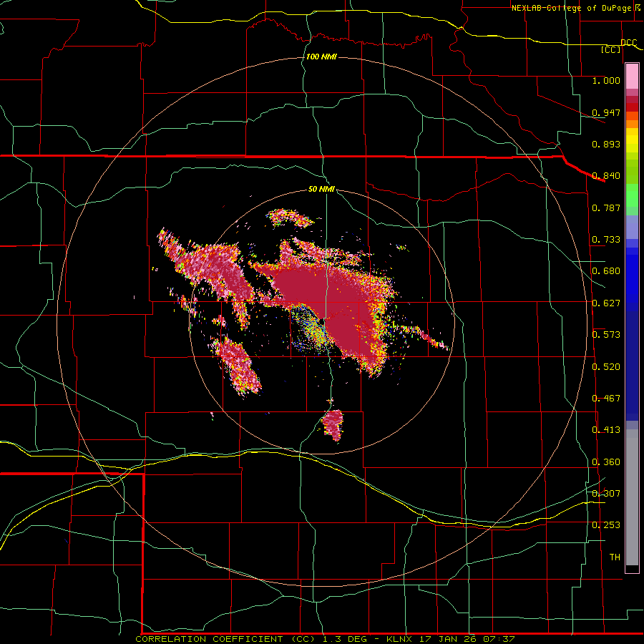Click the 0.520 legend value
The width and height of the screenshot is (644, 644).
[606, 367]
